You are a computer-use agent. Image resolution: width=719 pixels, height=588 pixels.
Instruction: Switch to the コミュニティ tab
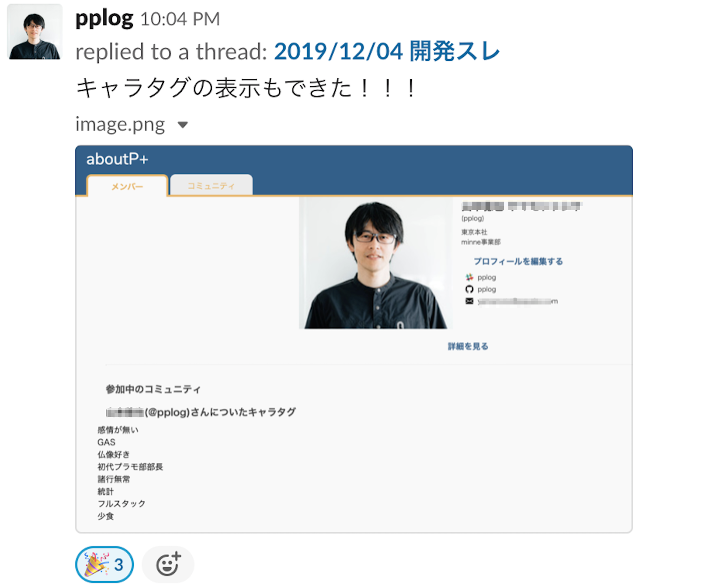pyautogui.click(x=211, y=185)
